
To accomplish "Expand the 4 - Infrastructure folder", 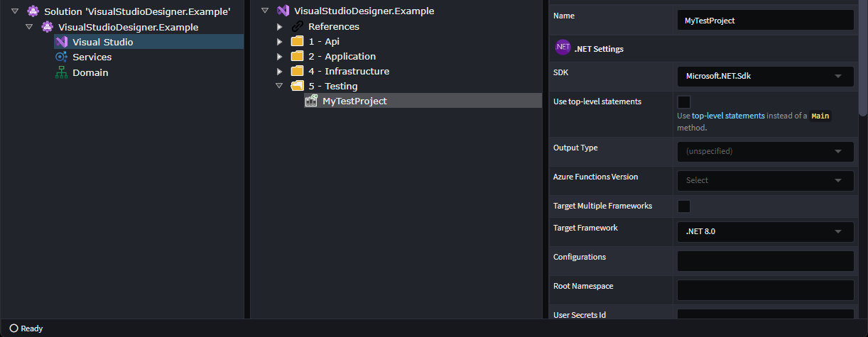I will point(280,71).
